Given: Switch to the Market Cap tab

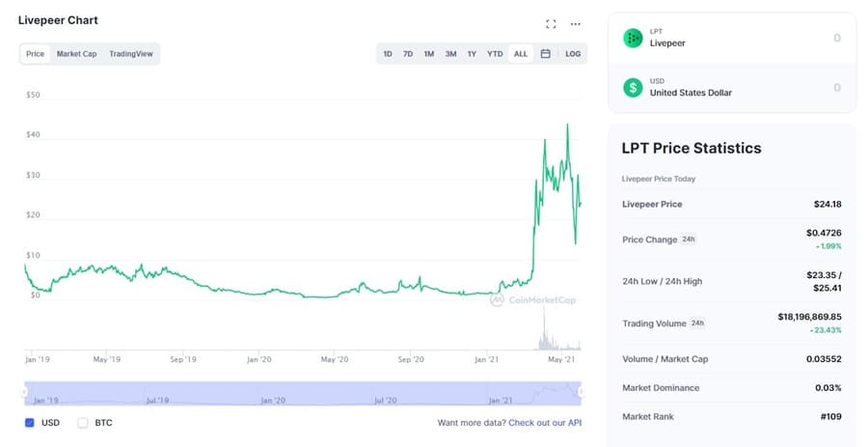Looking at the screenshot, I should (x=76, y=54).
